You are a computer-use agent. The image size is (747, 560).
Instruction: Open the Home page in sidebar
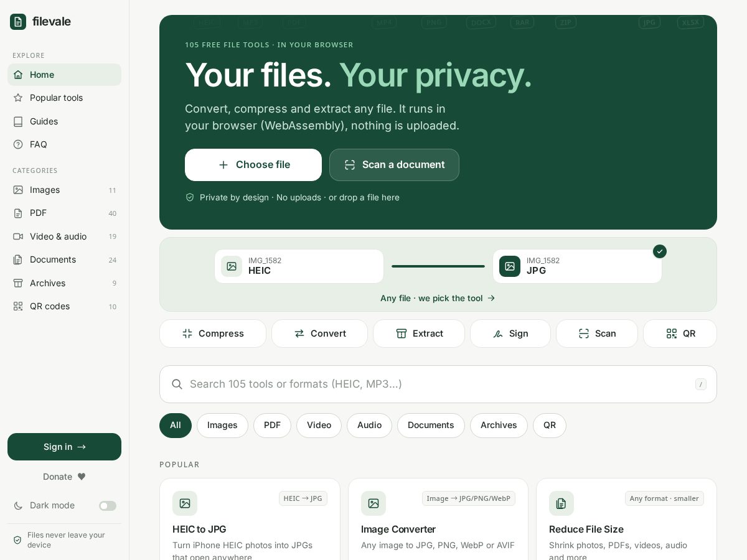coord(64,75)
